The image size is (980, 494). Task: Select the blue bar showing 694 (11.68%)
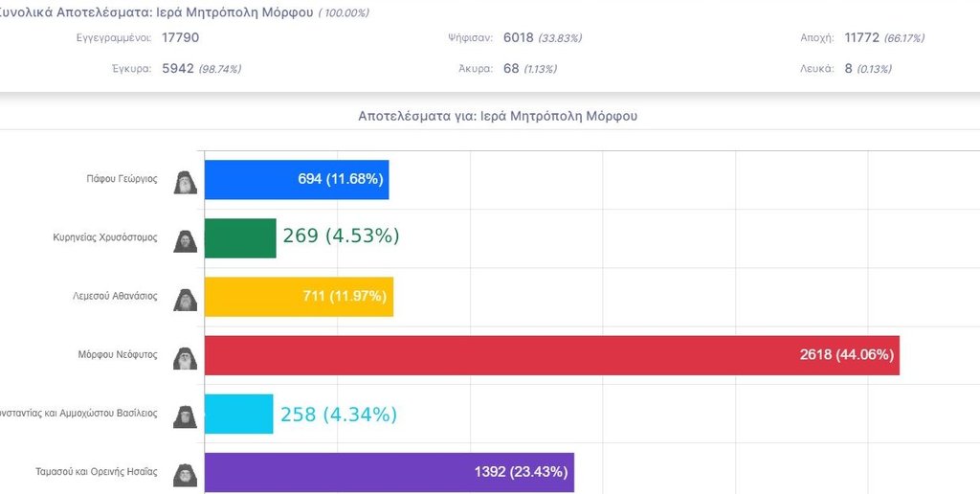[297, 179]
